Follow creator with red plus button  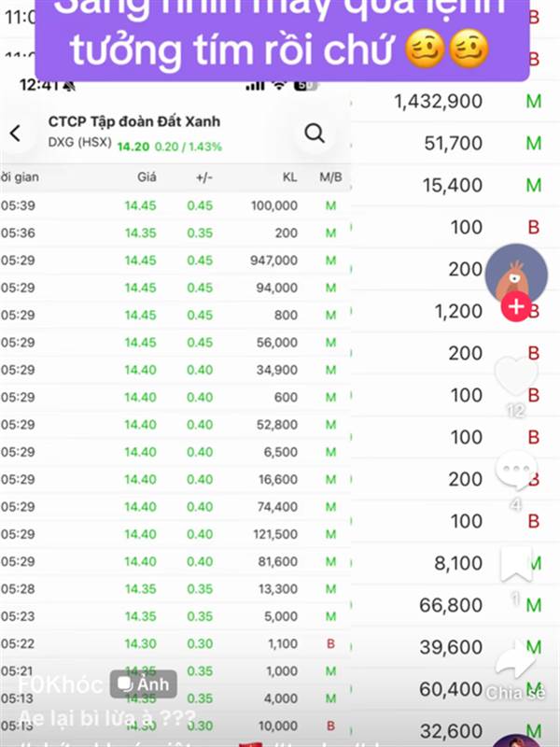(x=515, y=307)
